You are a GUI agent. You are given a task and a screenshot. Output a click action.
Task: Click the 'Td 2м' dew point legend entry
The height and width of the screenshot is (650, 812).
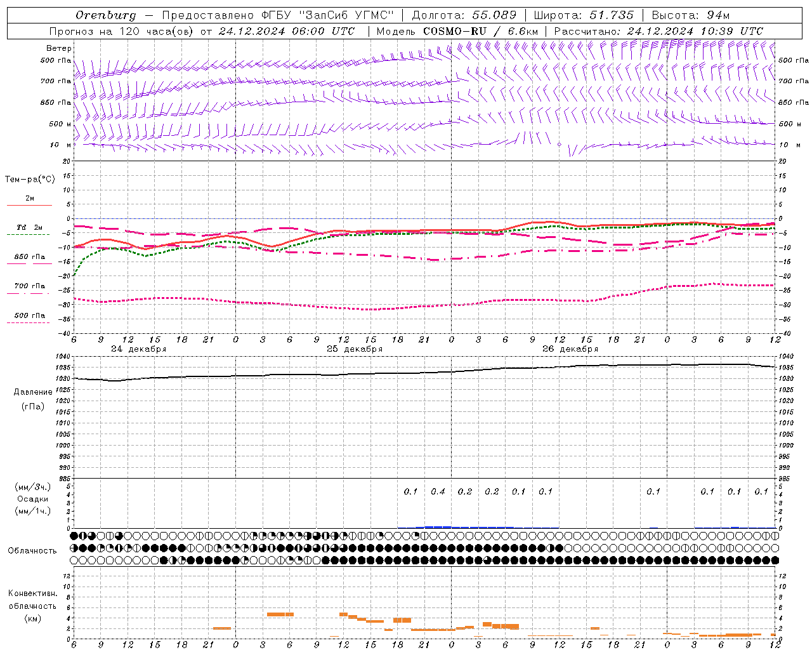[x=30, y=227]
